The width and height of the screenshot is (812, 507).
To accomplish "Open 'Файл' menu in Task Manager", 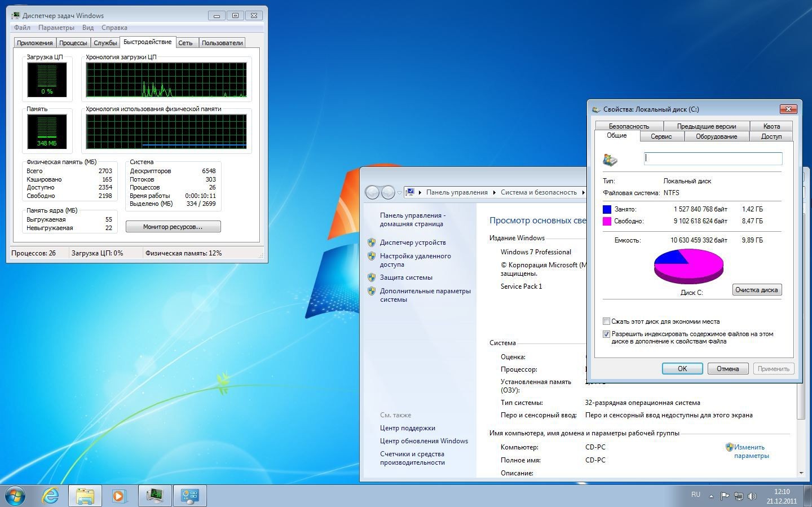I will click(x=22, y=28).
